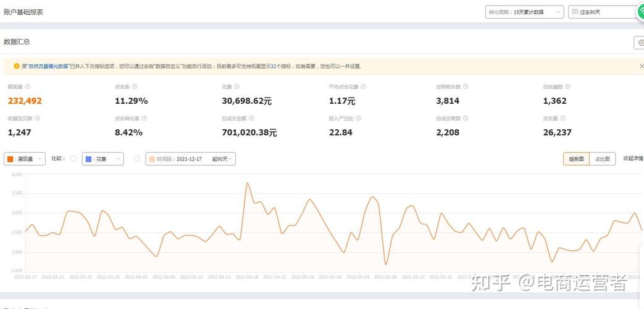This screenshot has height=309, width=644.
Task: Switch to 趋势图 chart view
Action: (576, 159)
